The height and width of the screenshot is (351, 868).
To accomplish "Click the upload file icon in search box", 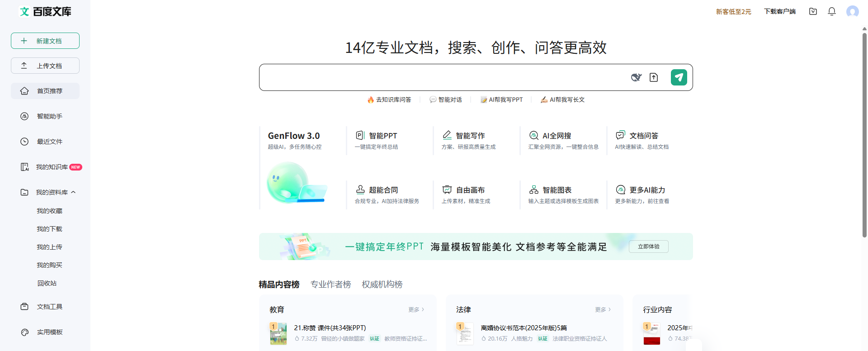I will tap(654, 77).
